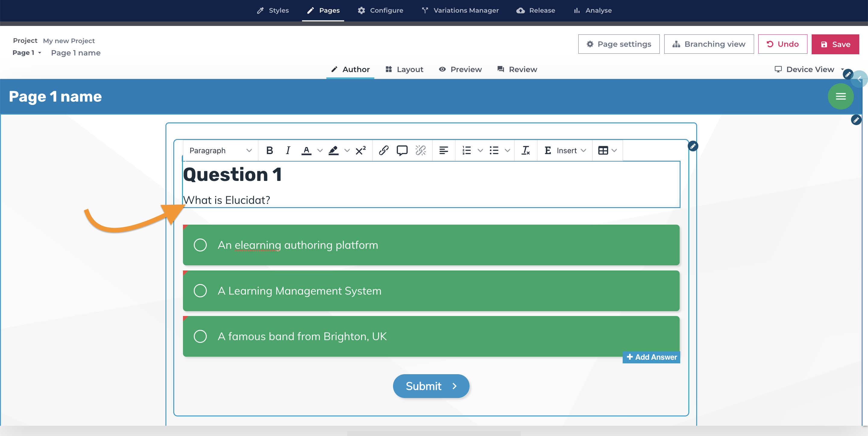Open Branching view
The height and width of the screenshot is (436, 868).
click(x=709, y=44)
